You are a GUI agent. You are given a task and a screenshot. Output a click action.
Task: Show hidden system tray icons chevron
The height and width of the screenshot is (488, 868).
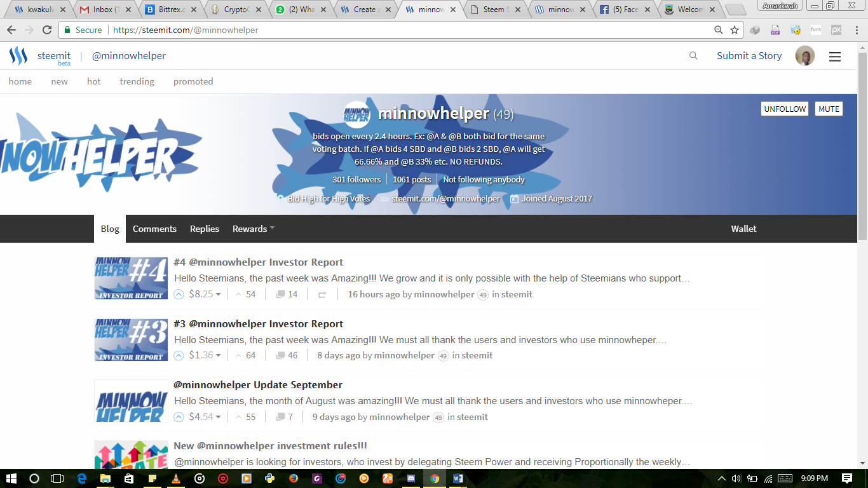(721, 478)
